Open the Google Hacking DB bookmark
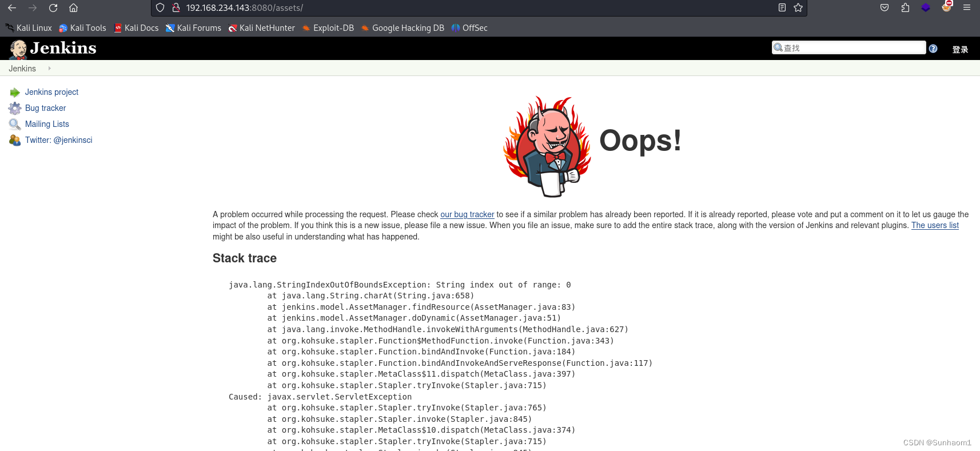The width and height of the screenshot is (980, 451). (403, 28)
